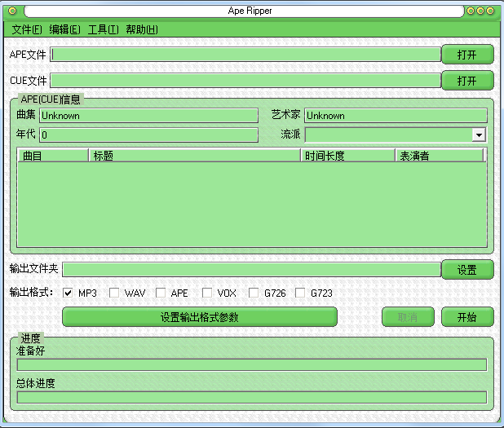The image size is (504, 428).
Task: Open the 工具(T) menu
Action: [104, 29]
